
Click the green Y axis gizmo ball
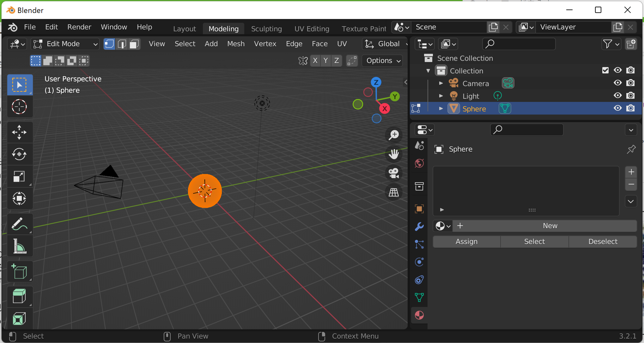click(x=395, y=96)
